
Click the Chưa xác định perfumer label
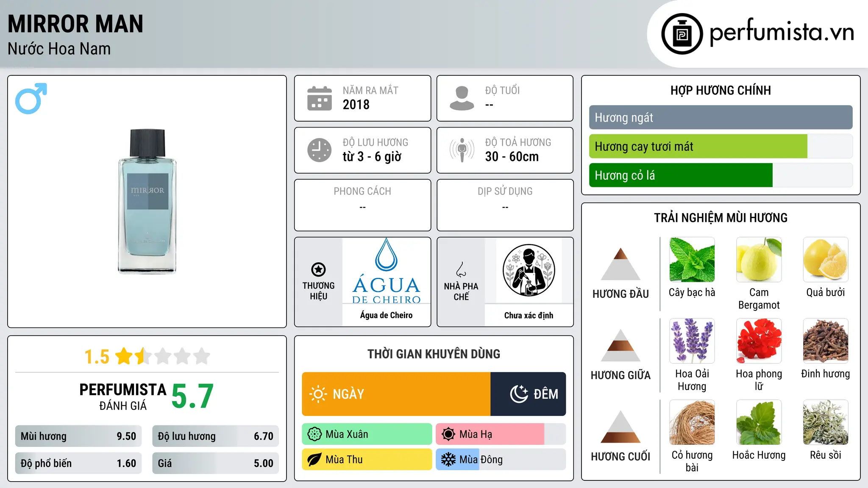(529, 315)
